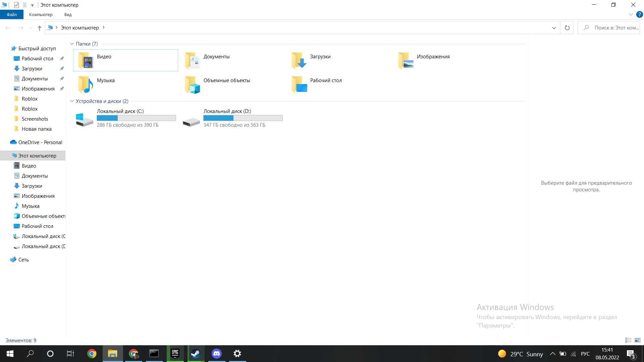The width and height of the screenshot is (644, 362).
Task: Open the Музыка folder icon
Action: [85, 84]
